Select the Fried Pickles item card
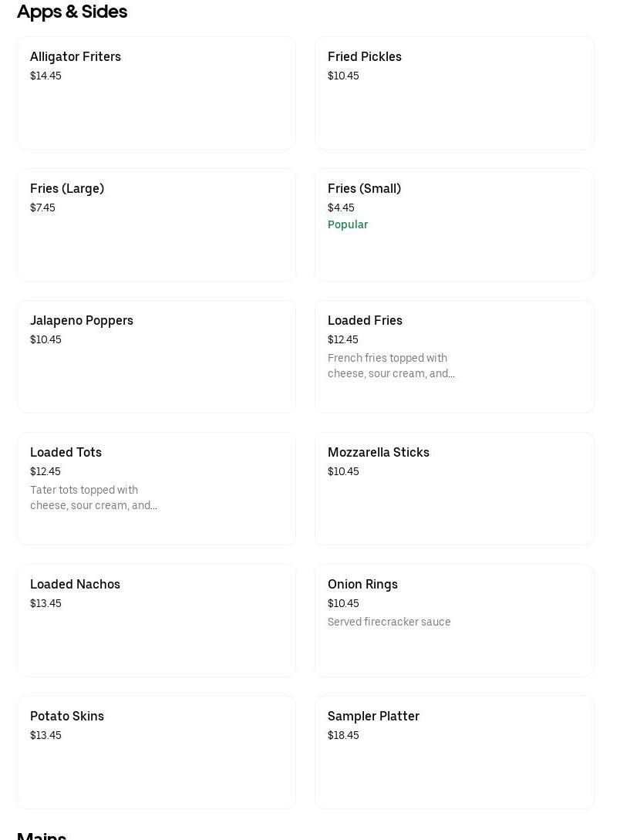The width and height of the screenshot is (620, 840). point(454,93)
